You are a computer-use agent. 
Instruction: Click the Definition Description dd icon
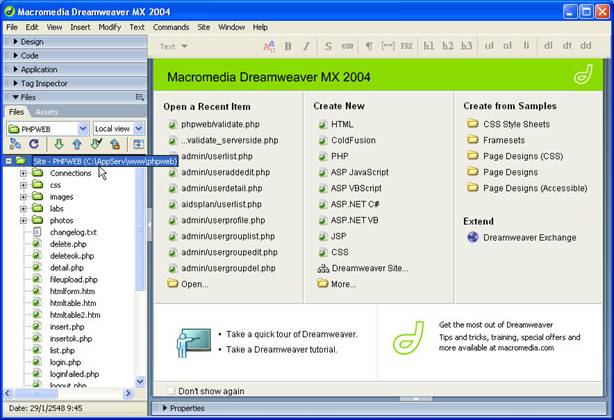[586, 46]
